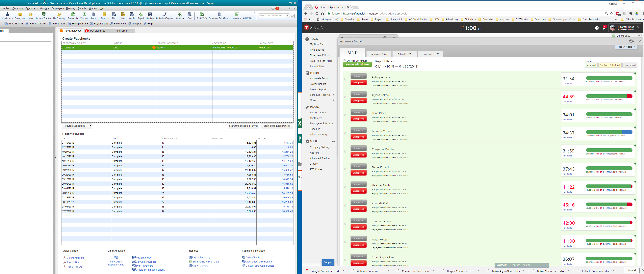Screen dimensions: 644x274
Task: Expand Ashley Adams row plus icon
Action: click(x=635, y=73)
